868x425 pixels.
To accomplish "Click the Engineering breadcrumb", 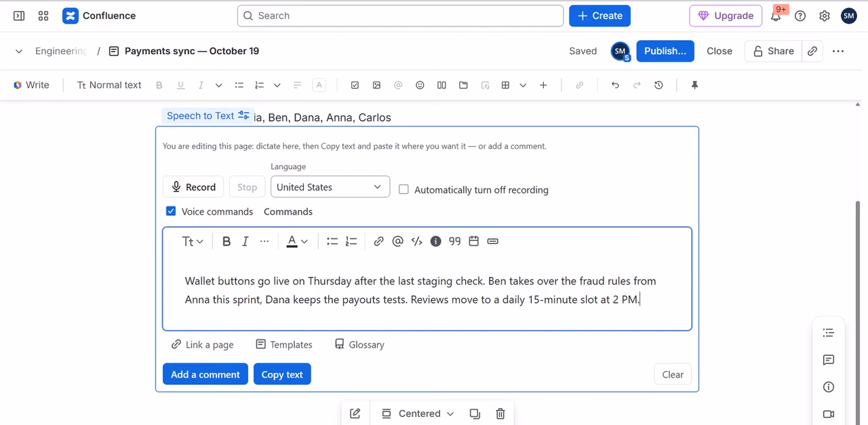I will pyautogui.click(x=62, y=51).
